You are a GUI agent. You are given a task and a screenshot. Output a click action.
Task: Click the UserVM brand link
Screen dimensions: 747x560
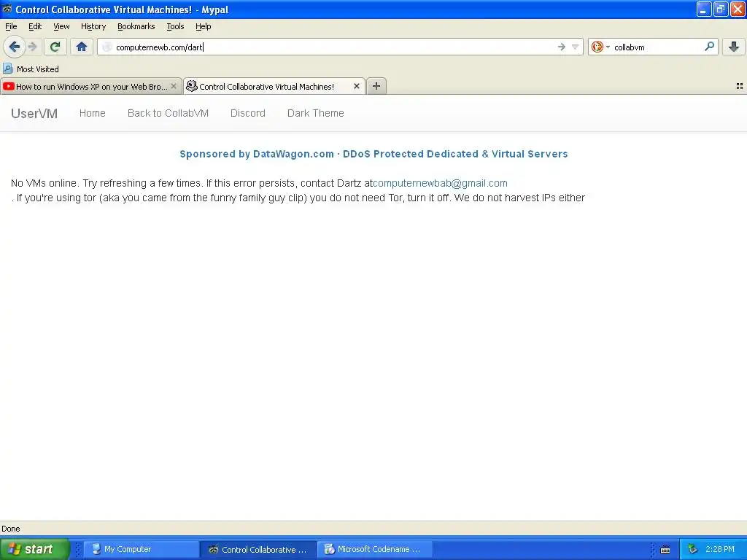[x=34, y=113]
